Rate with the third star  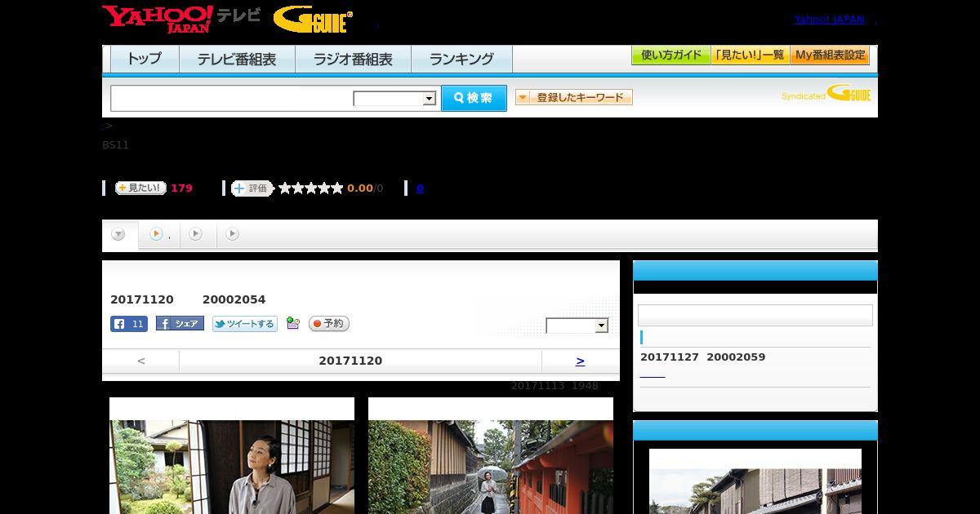pyautogui.click(x=311, y=188)
